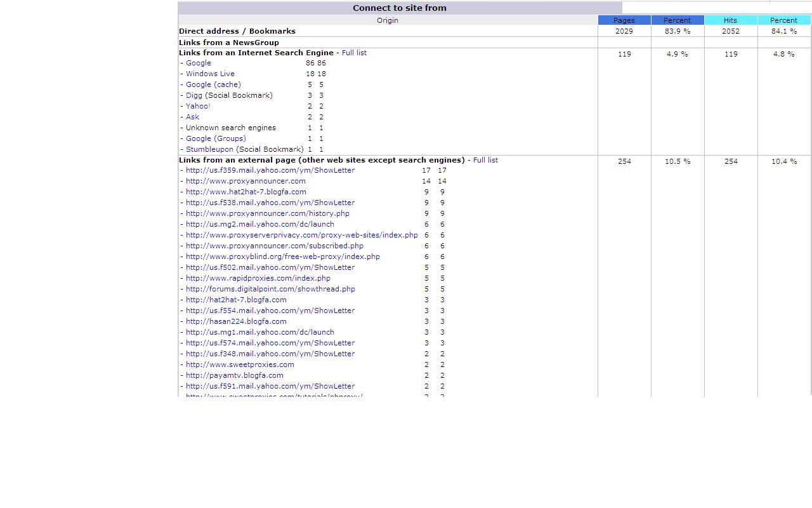Open the www.sweetproxies.com link
812x508 pixels.
(x=240, y=364)
